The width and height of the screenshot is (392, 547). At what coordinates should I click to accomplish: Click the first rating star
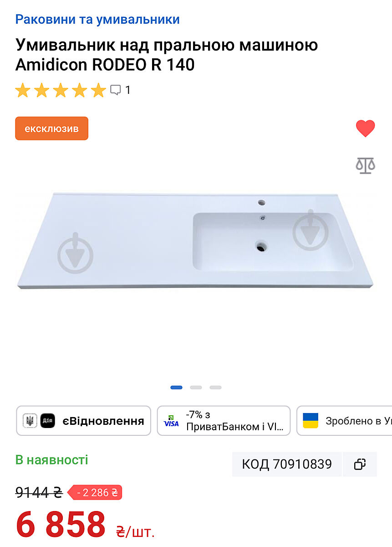tap(22, 90)
